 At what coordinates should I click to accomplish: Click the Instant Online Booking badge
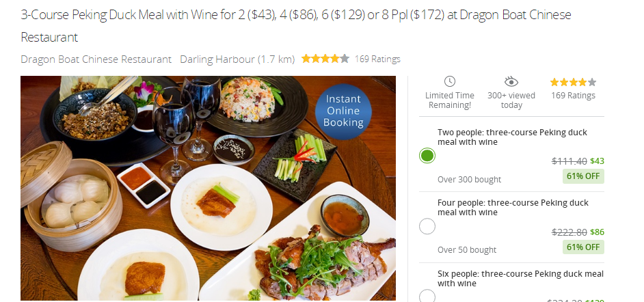coord(343,111)
